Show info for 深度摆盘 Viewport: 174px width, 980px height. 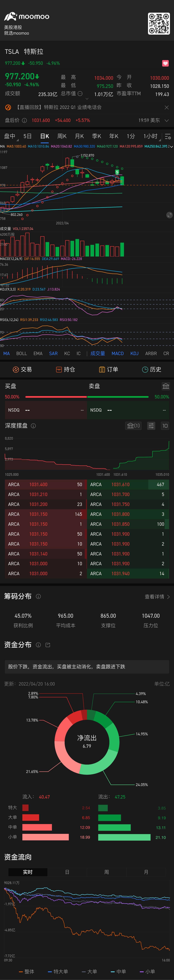click(33, 426)
